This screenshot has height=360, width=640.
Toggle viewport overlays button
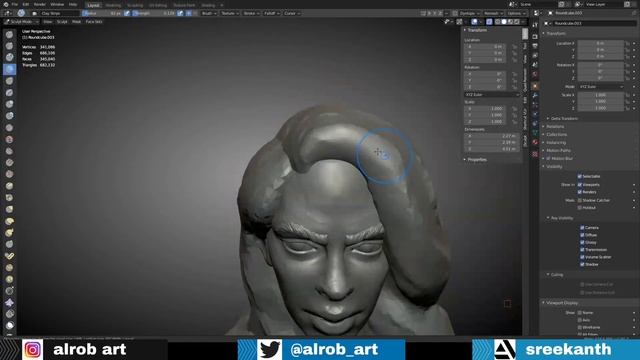474,22
